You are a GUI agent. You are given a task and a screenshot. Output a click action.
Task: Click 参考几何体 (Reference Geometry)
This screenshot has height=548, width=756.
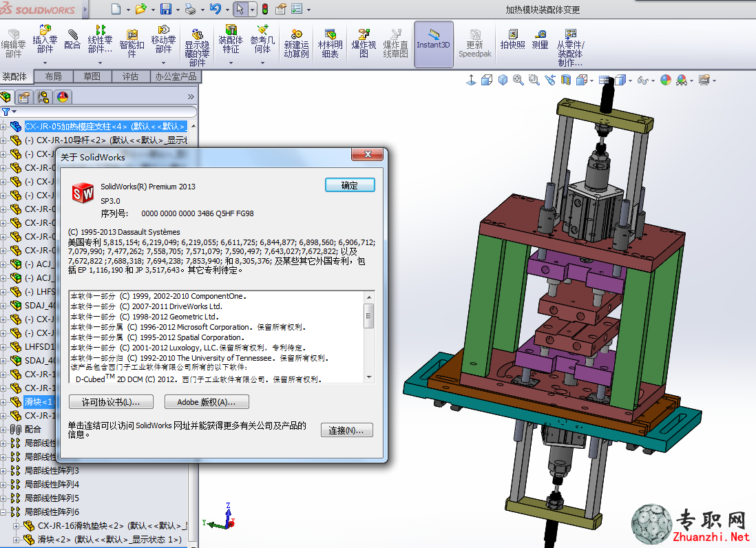pyautogui.click(x=262, y=39)
